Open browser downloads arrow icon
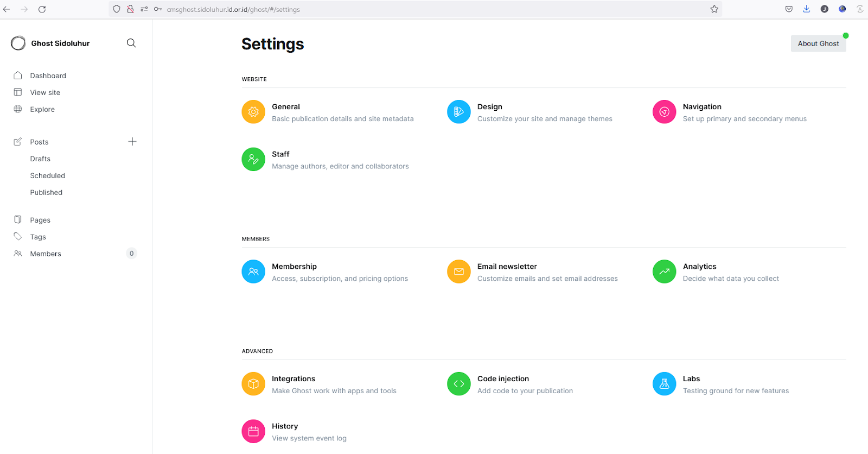The height and width of the screenshot is (454, 868). click(807, 9)
